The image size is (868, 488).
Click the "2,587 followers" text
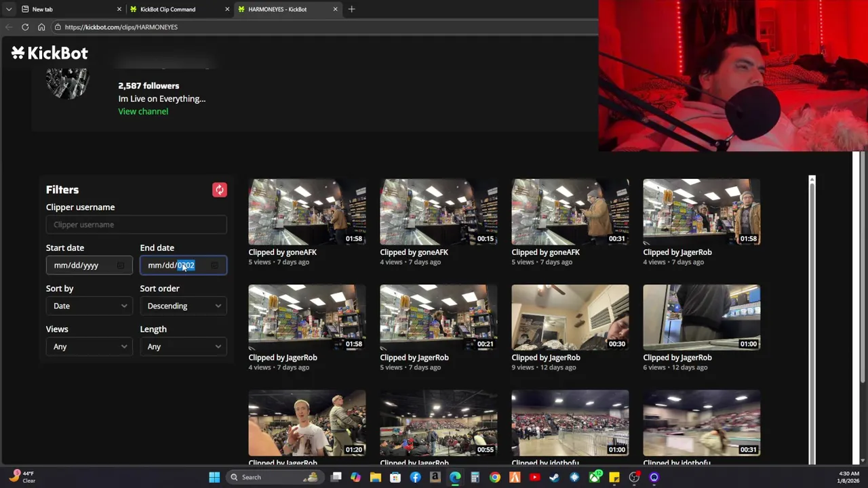[x=149, y=86]
